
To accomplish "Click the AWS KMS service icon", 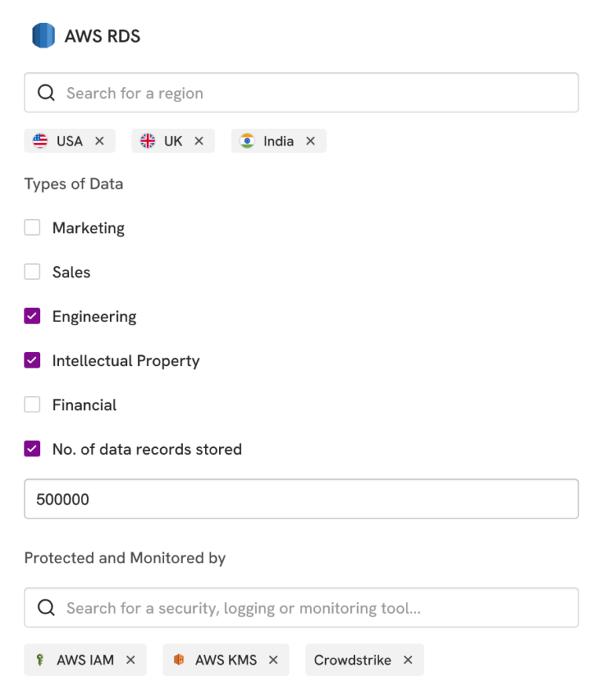I will coord(178,660).
